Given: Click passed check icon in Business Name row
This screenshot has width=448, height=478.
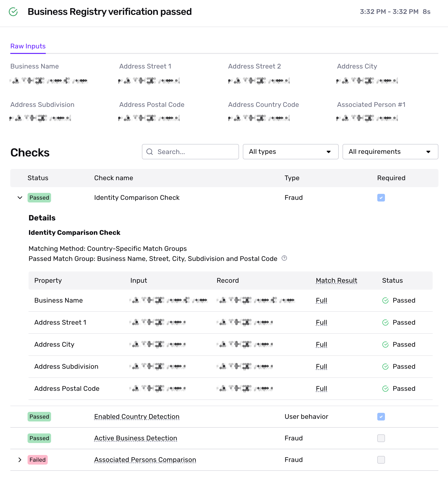Looking at the screenshot, I should 385,300.
